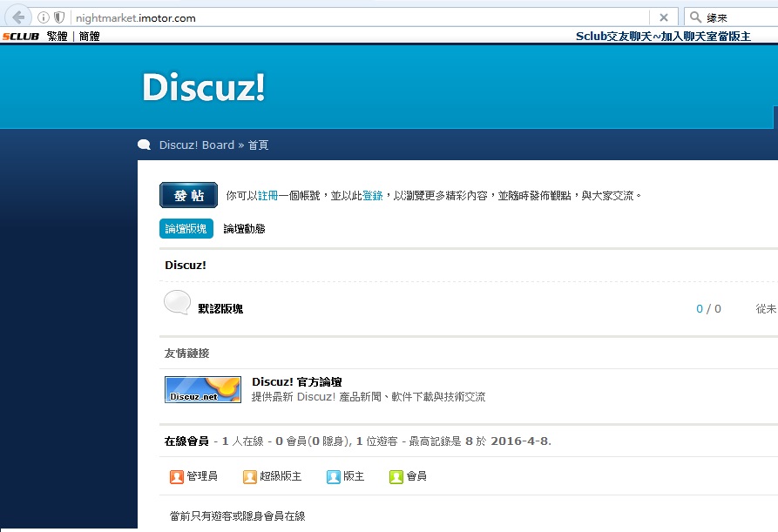Select the 論壇動態 tab
Image resolution: width=778 pixels, height=532 pixels.
244,229
